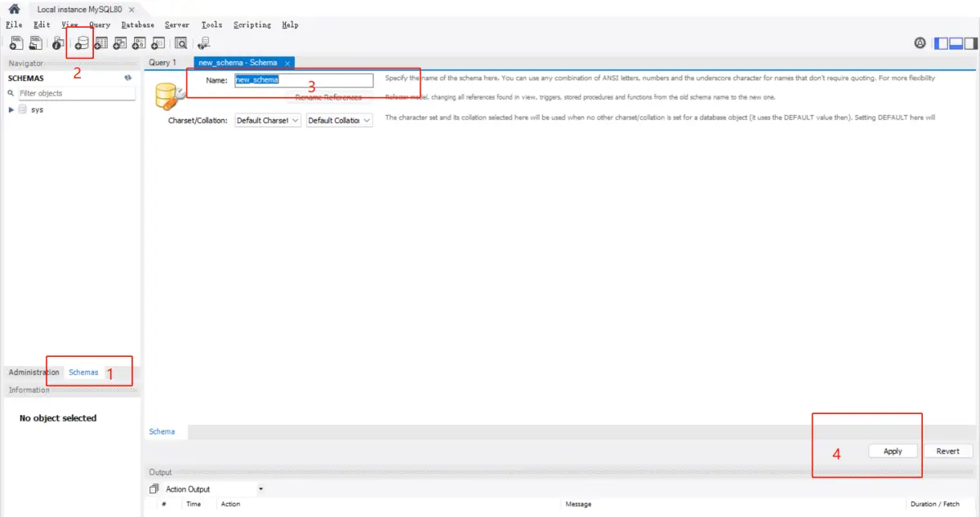Image resolution: width=980 pixels, height=517 pixels.
Task: Click the Navigator panel title
Action: (26, 63)
